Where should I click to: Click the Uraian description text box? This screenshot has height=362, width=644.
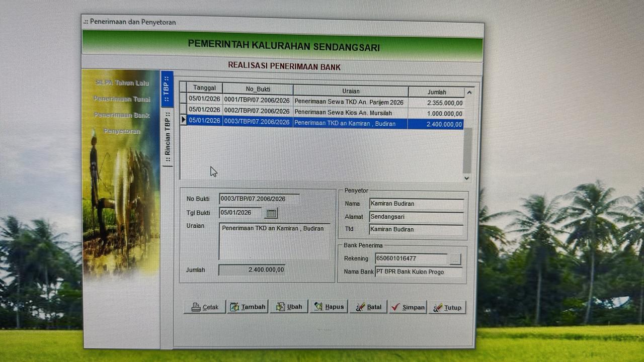(x=274, y=241)
